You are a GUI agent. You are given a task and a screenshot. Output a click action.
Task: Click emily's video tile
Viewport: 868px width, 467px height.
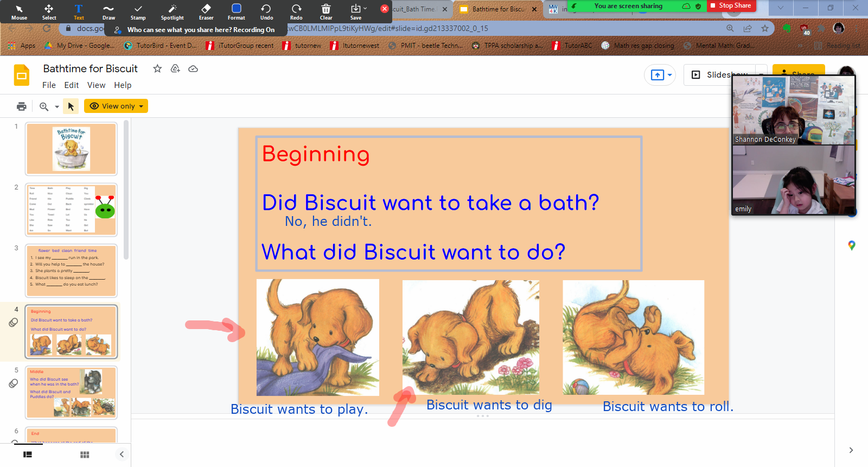(x=794, y=180)
